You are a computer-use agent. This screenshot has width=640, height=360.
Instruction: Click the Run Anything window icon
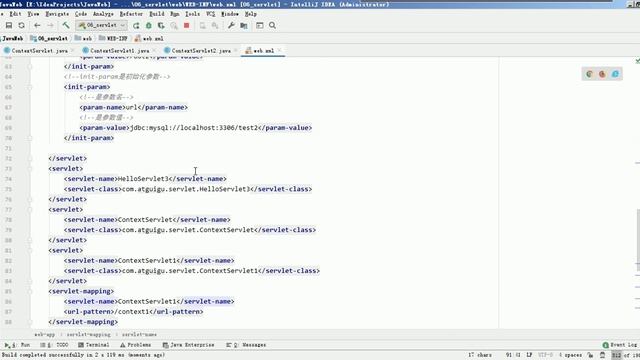260,25
